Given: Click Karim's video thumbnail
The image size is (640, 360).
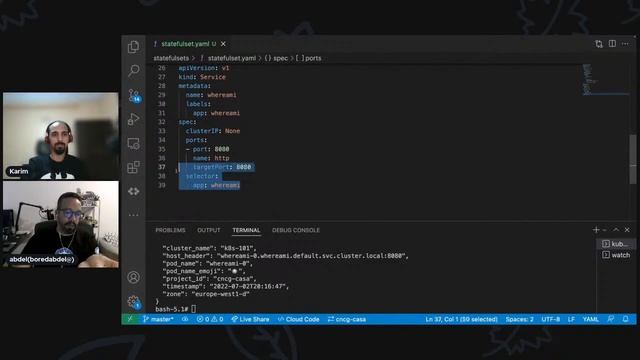Looking at the screenshot, I should click(60, 136).
